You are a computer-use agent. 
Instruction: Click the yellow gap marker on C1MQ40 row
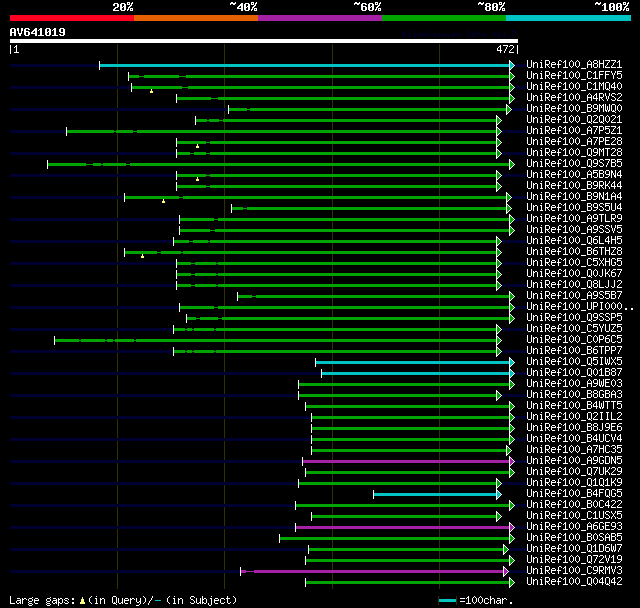(x=151, y=91)
